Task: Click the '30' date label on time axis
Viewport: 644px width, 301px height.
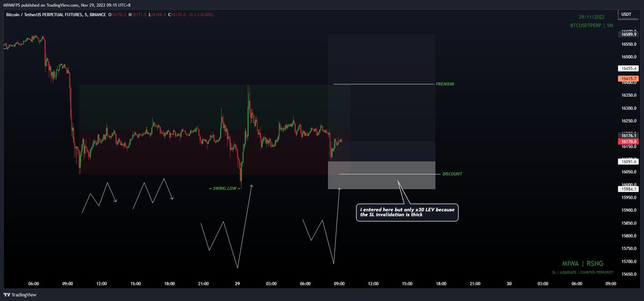Action: [x=509, y=283]
